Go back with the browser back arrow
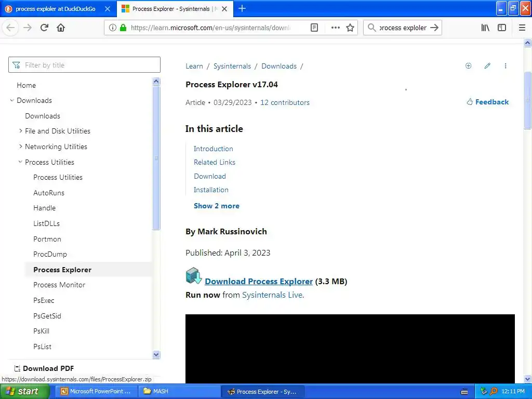The image size is (532, 399). 10,28
